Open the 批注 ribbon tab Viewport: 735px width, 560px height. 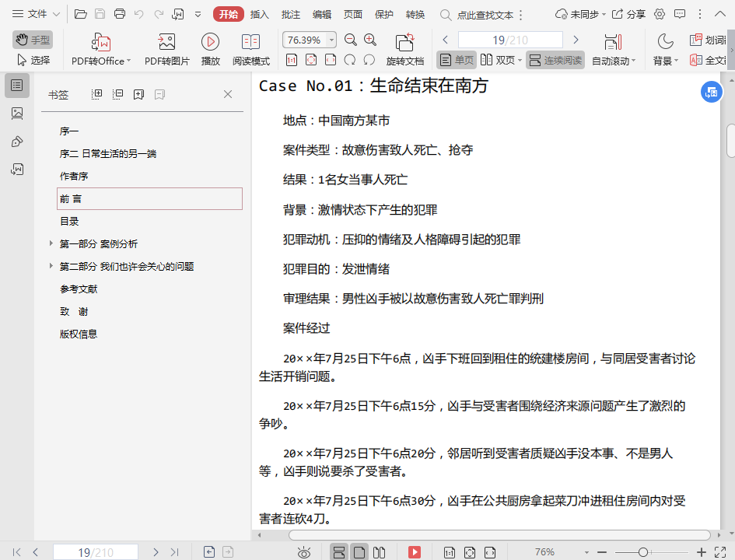(x=291, y=14)
